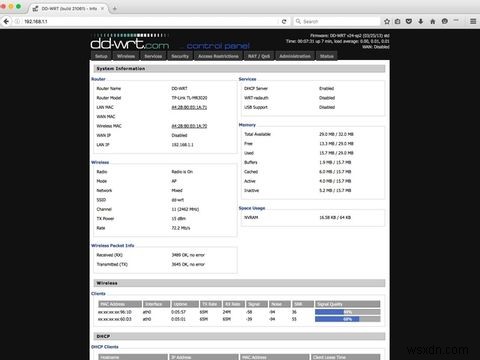Viewport: 480px width, 360px height.
Task: Click the site info icon beside the address
Action: click(x=17, y=21)
